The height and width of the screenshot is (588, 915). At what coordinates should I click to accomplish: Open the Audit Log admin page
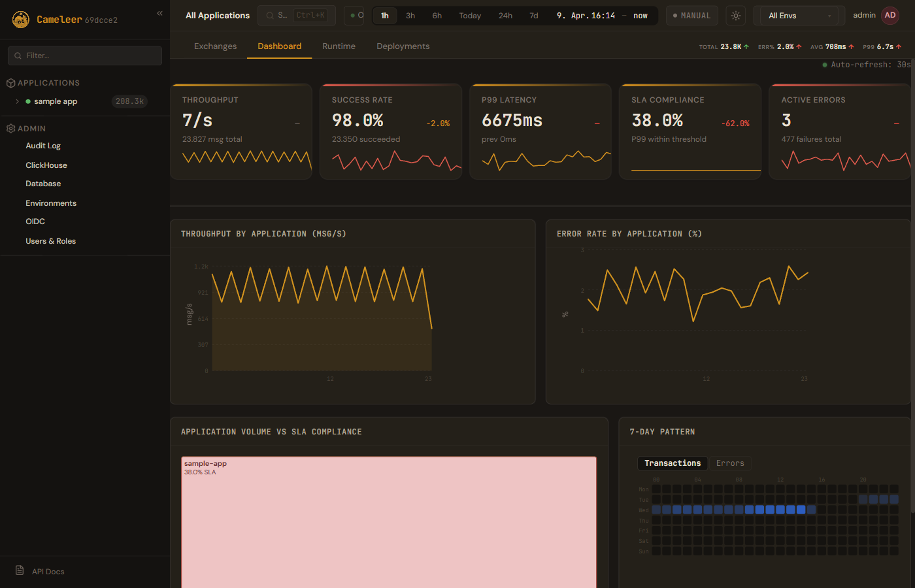click(43, 146)
